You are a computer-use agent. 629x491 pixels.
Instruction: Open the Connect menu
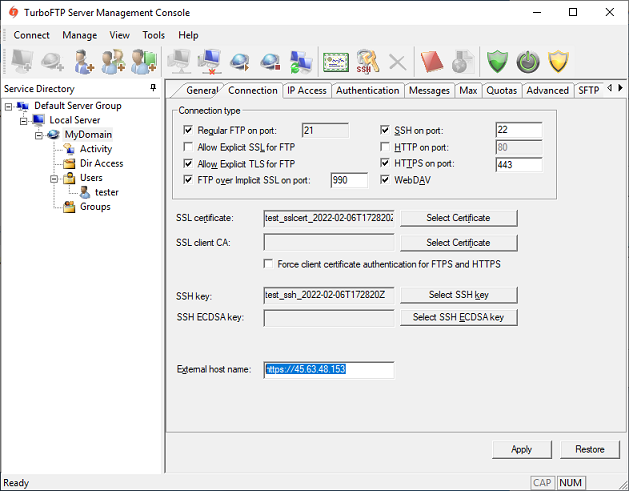(31, 35)
